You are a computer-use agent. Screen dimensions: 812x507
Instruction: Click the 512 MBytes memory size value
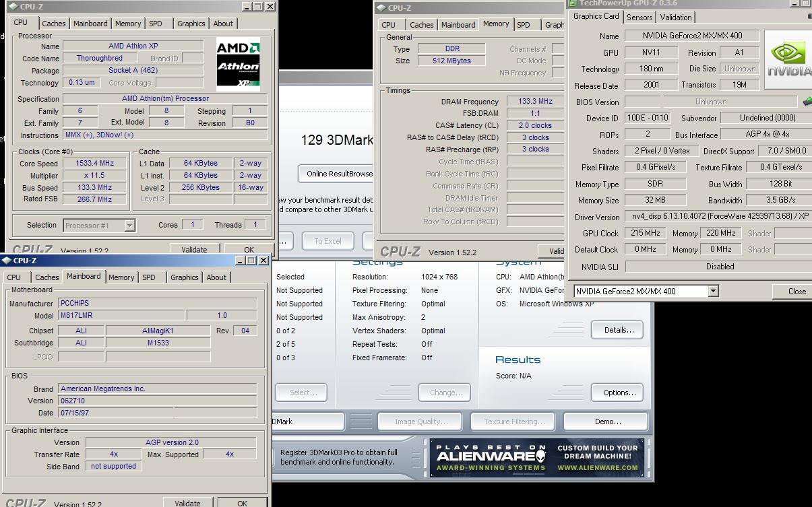coord(451,61)
